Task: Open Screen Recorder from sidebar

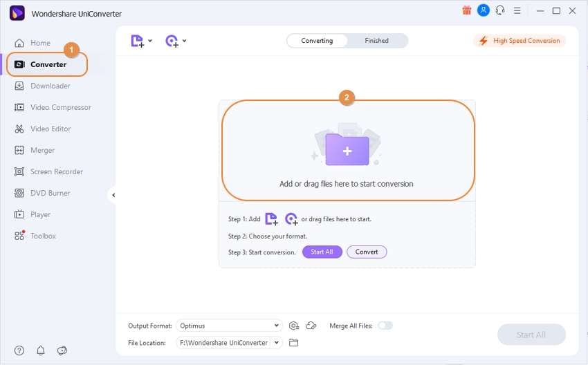Action: (x=48, y=171)
